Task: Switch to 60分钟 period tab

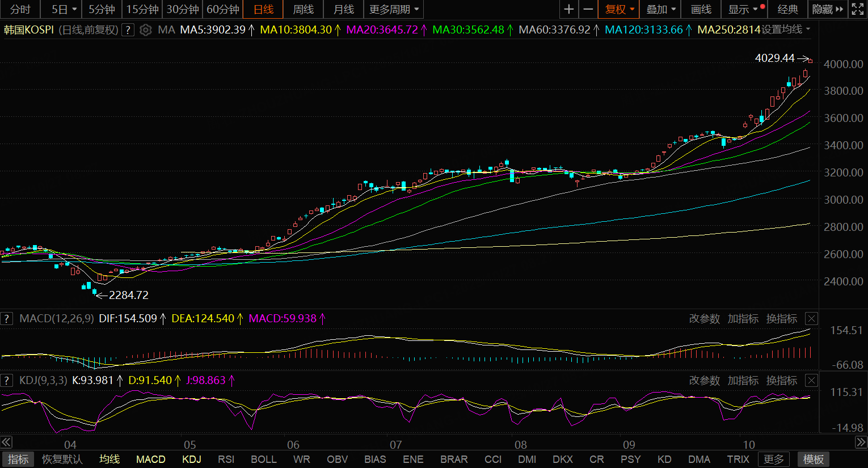Action: pyautogui.click(x=223, y=10)
